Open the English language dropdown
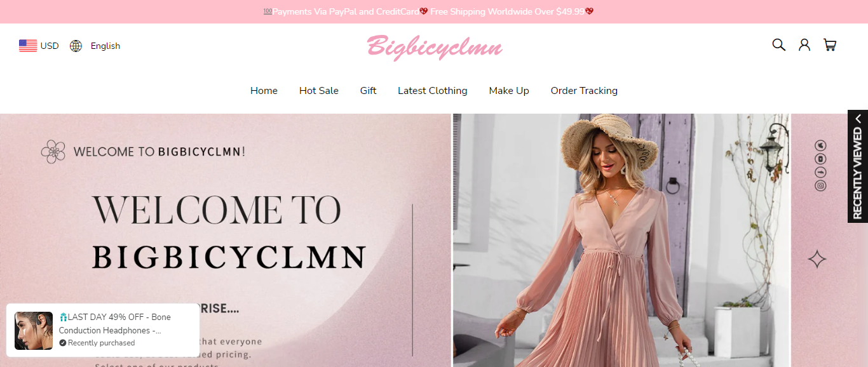868x367 pixels. coord(105,46)
